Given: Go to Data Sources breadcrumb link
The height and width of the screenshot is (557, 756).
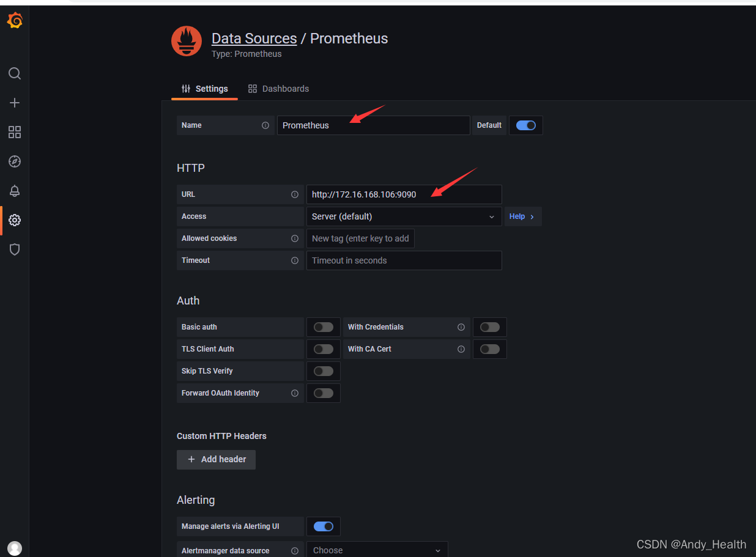Looking at the screenshot, I should coord(254,39).
